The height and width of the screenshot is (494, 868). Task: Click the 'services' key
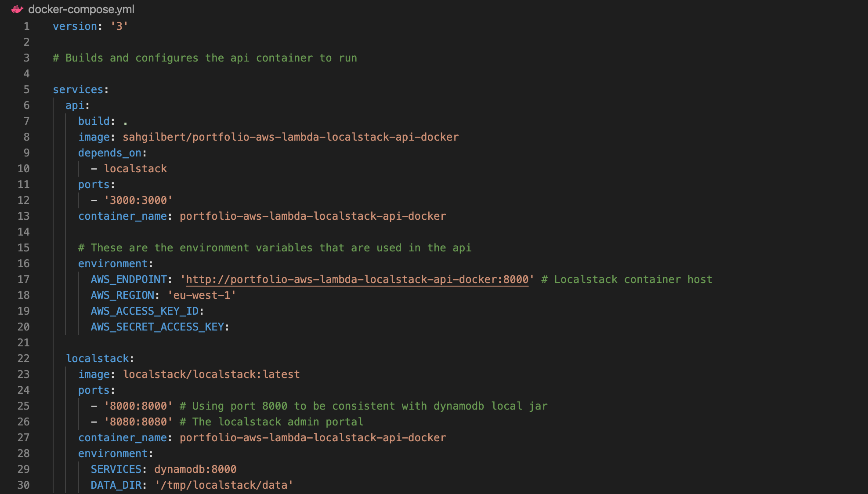click(78, 90)
